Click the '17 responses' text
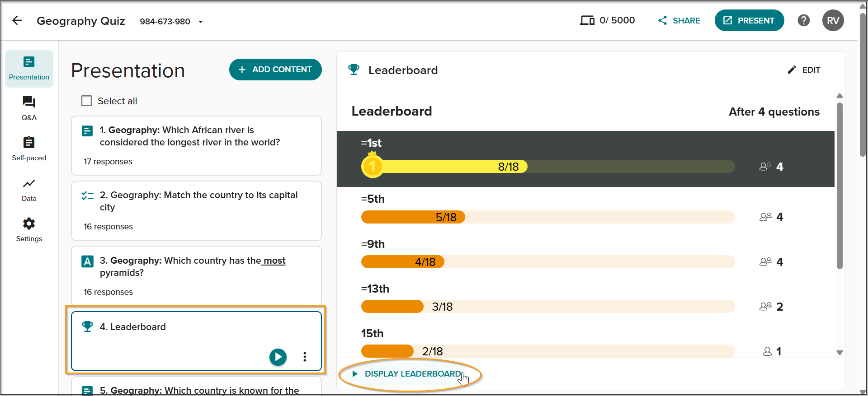 tap(108, 162)
